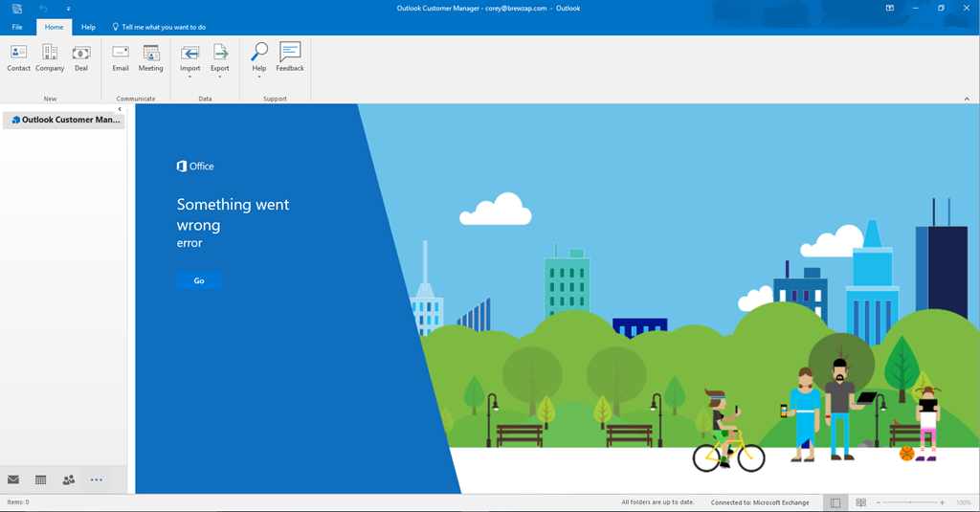
Task: Click the 100% zoom level
Action: tap(963, 502)
